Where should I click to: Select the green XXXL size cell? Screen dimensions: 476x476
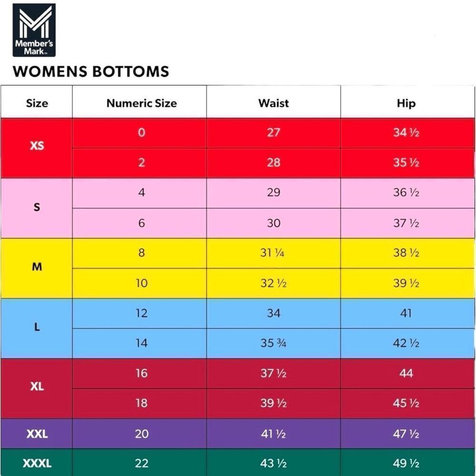37,462
